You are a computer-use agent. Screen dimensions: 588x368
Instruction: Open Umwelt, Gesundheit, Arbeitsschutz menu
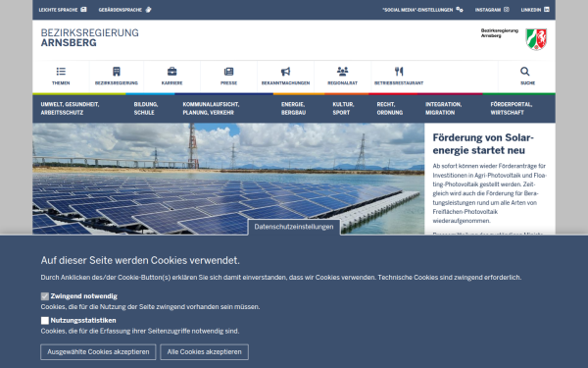click(x=71, y=108)
